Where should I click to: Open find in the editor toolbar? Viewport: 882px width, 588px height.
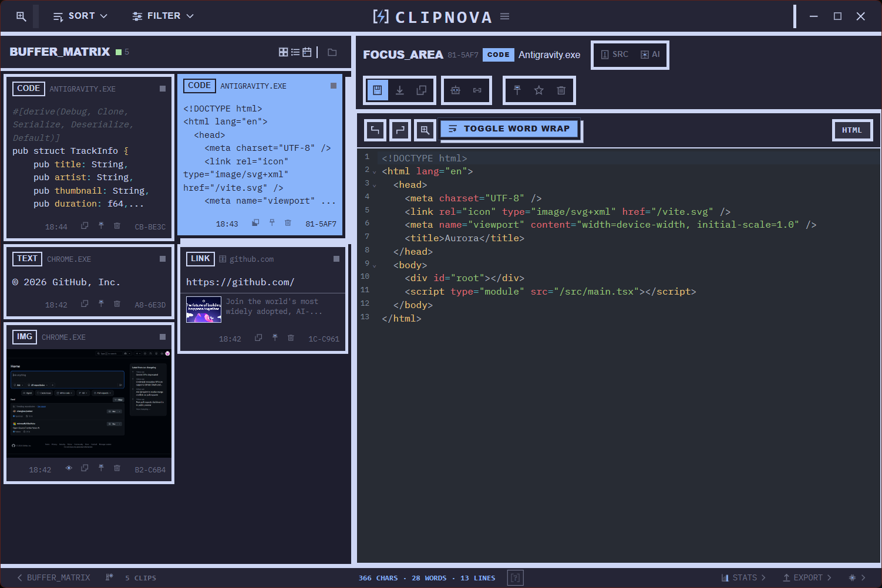tap(425, 130)
